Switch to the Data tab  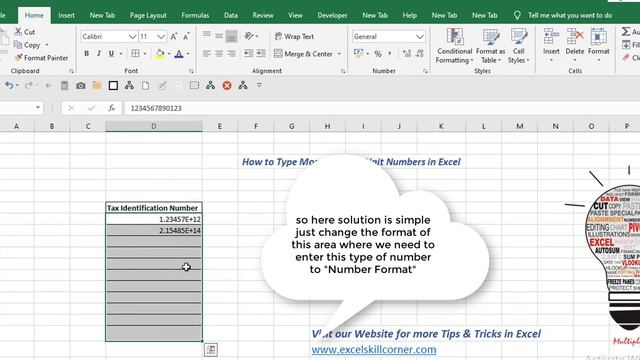231,15
